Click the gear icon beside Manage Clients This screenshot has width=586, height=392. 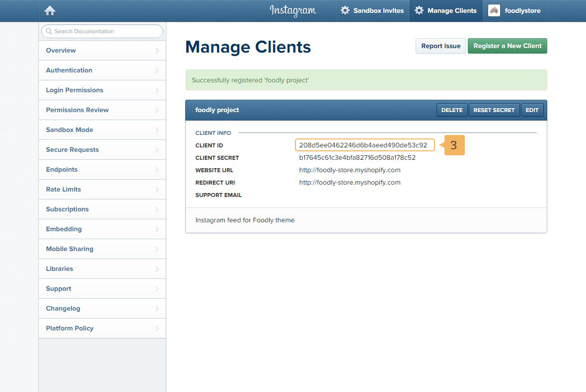[x=419, y=10]
